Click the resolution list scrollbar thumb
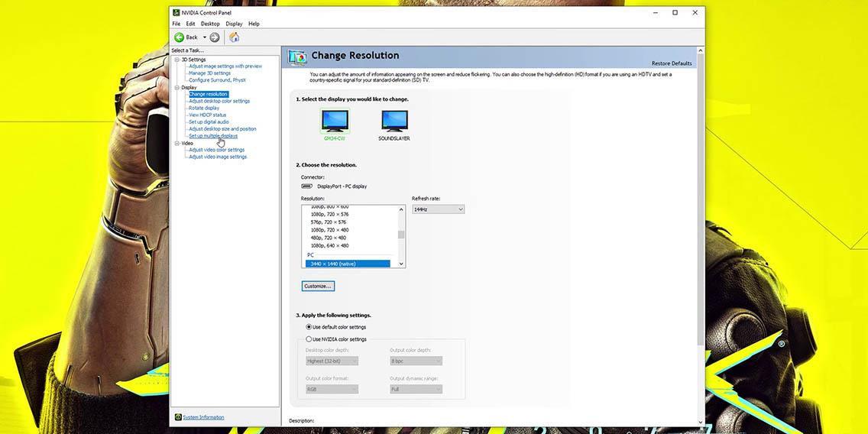The width and height of the screenshot is (868, 434). point(401,235)
